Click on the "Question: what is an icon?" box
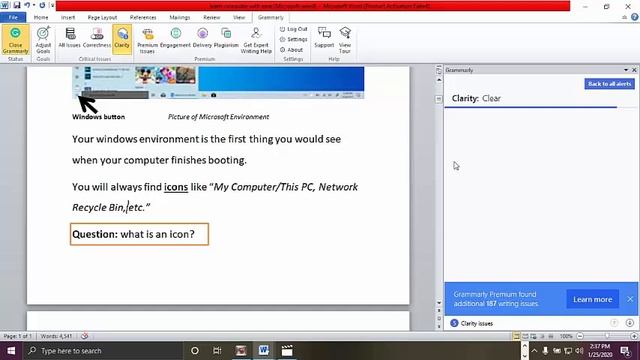This screenshot has width=640, height=360. pyautogui.click(x=139, y=234)
